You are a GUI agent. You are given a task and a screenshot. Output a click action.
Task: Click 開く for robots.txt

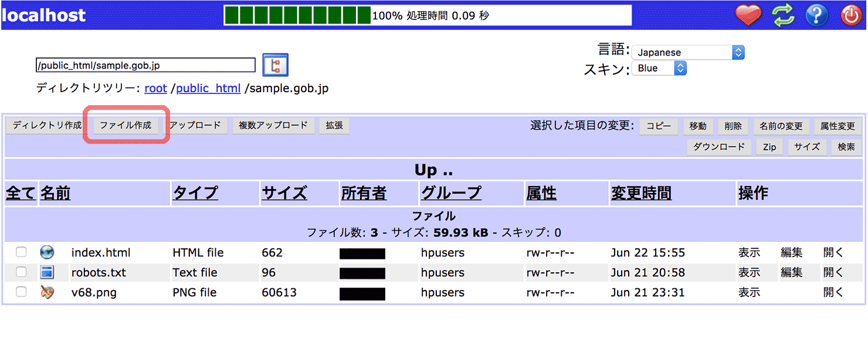pyautogui.click(x=833, y=273)
